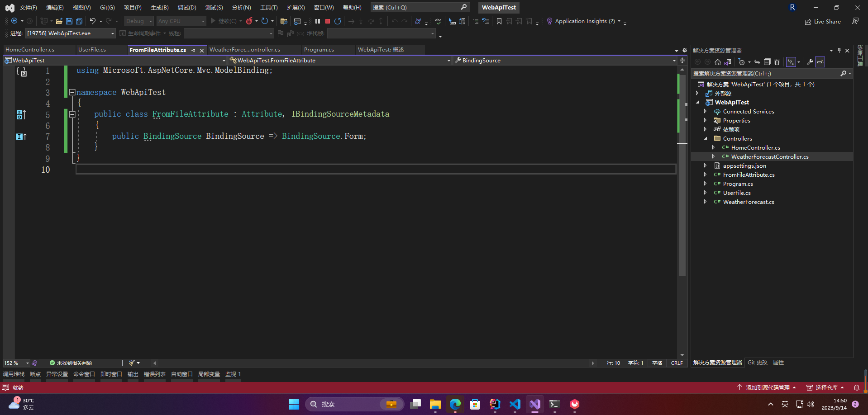The image size is (868, 415).
Task: Open Microsoft Edge from taskbar
Action: (455, 404)
